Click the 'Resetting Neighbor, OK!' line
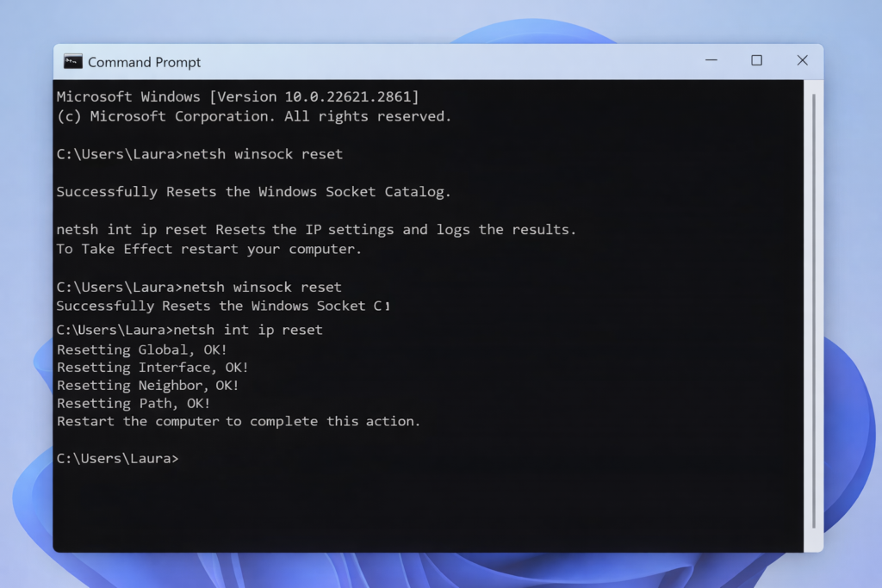This screenshot has width=882, height=588. click(148, 386)
